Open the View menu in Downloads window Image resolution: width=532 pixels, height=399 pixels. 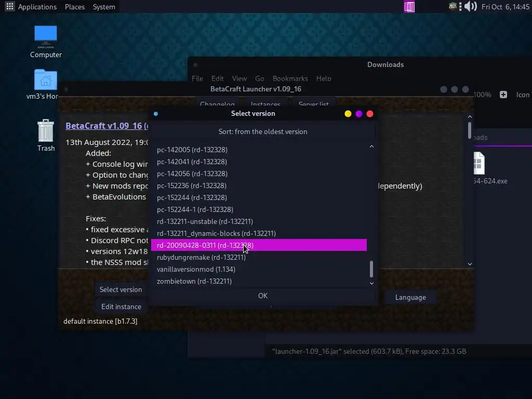point(239,78)
